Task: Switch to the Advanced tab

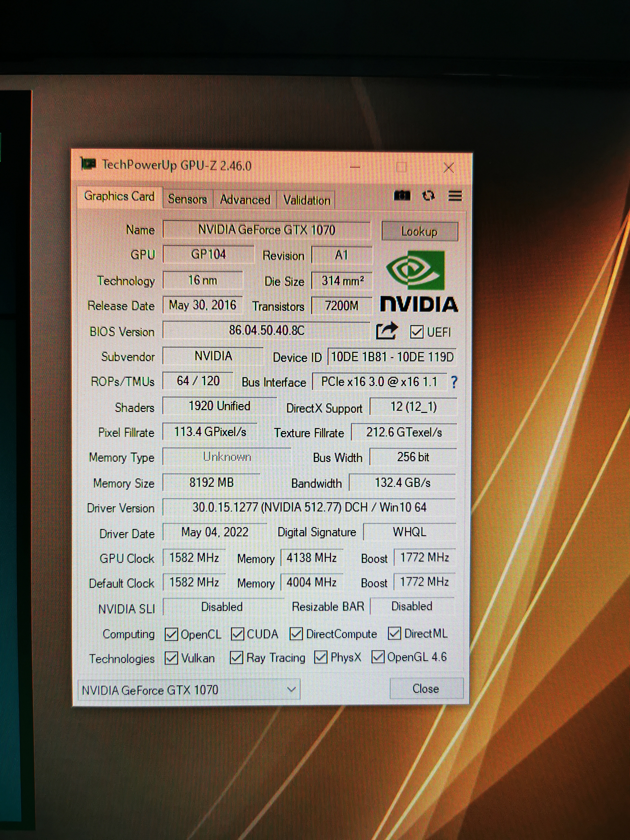Action: pyautogui.click(x=245, y=200)
